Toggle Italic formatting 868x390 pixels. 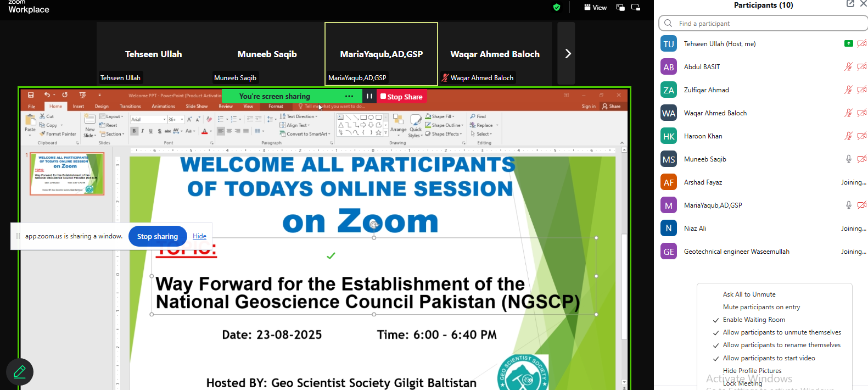pos(143,131)
